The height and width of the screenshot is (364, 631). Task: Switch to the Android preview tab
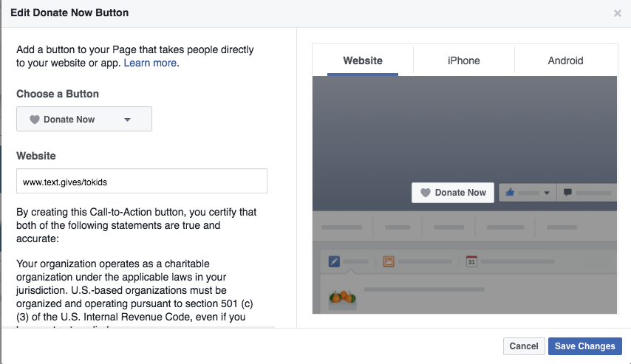pos(565,61)
